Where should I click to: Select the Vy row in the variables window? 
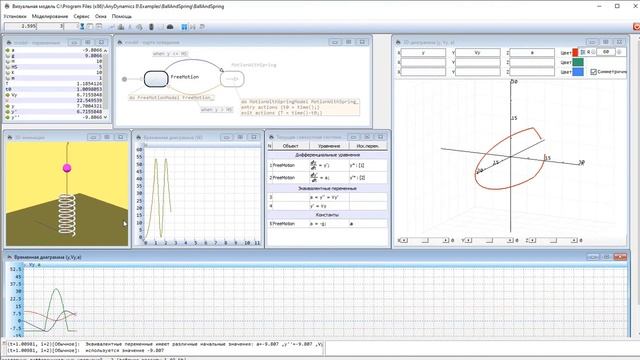pyautogui.click(x=54, y=95)
